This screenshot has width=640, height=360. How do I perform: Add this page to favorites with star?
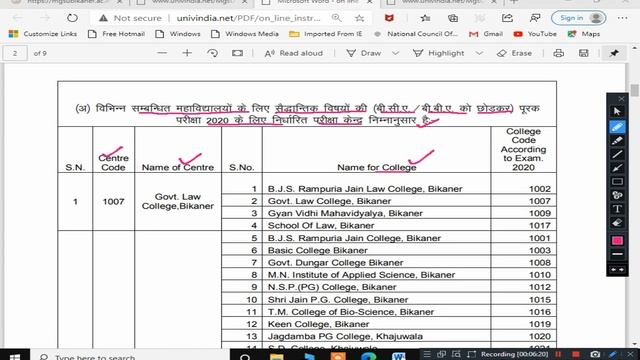coord(359,18)
